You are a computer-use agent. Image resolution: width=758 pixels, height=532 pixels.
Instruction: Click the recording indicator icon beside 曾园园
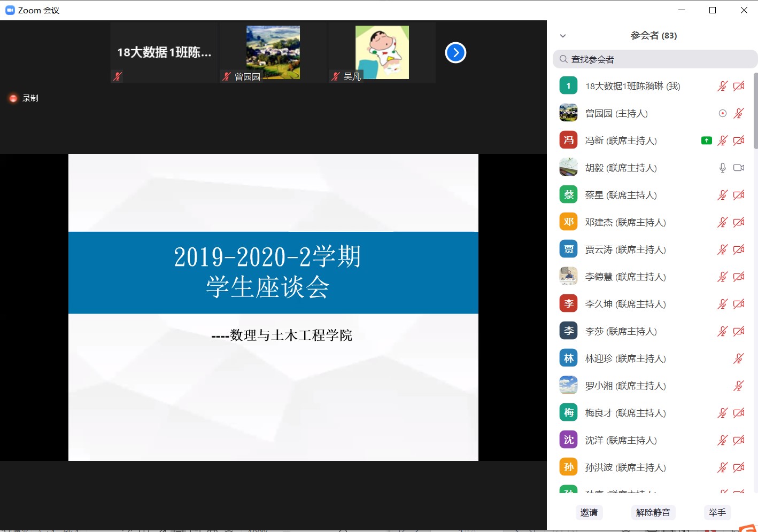point(722,113)
